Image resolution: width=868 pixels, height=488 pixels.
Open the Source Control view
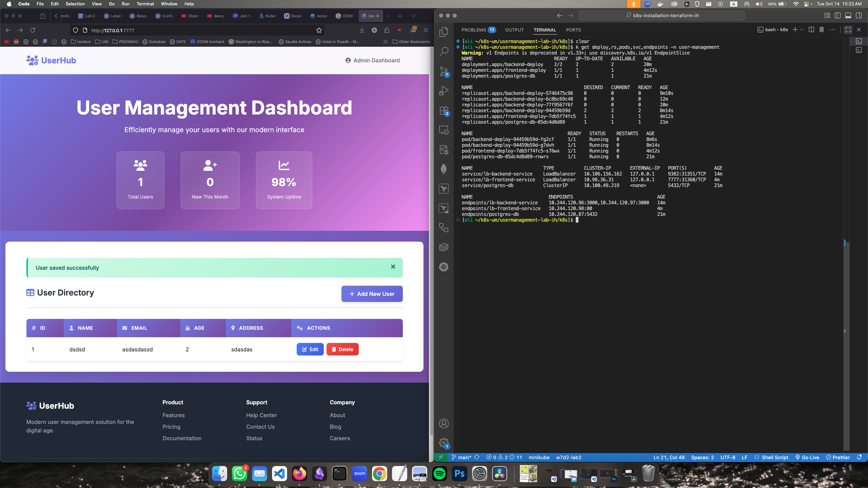tap(443, 71)
